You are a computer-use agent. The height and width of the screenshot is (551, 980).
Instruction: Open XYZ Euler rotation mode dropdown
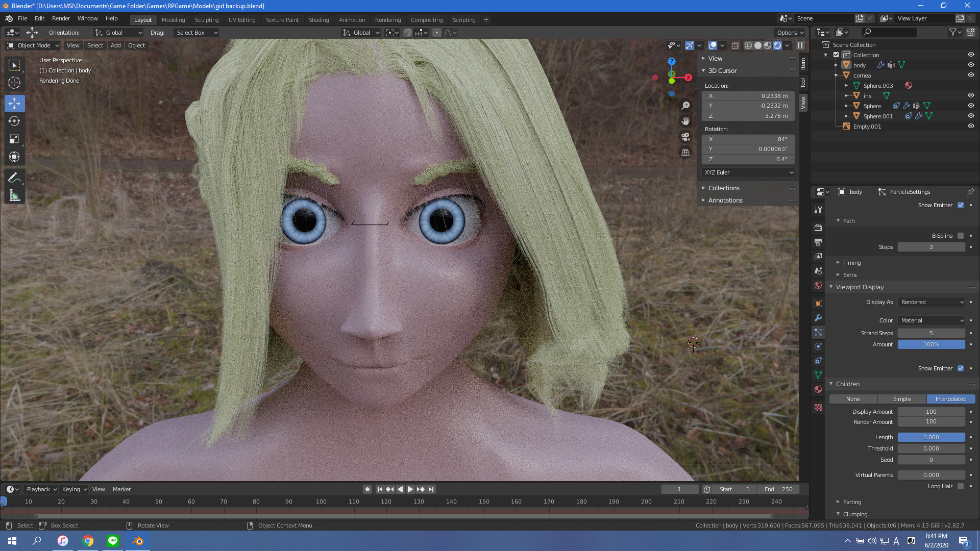pyautogui.click(x=748, y=172)
